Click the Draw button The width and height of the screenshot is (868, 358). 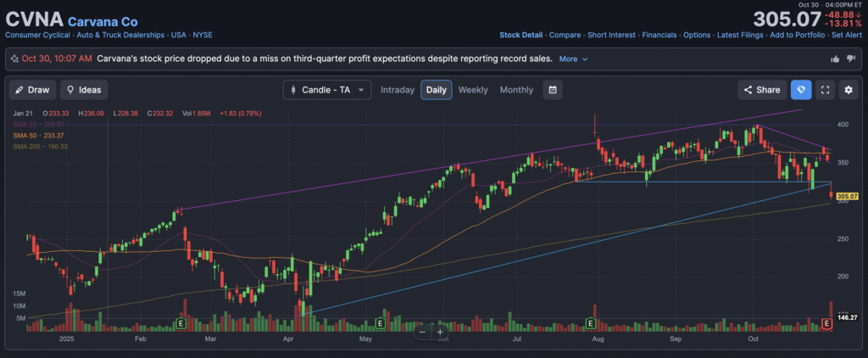[32, 90]
